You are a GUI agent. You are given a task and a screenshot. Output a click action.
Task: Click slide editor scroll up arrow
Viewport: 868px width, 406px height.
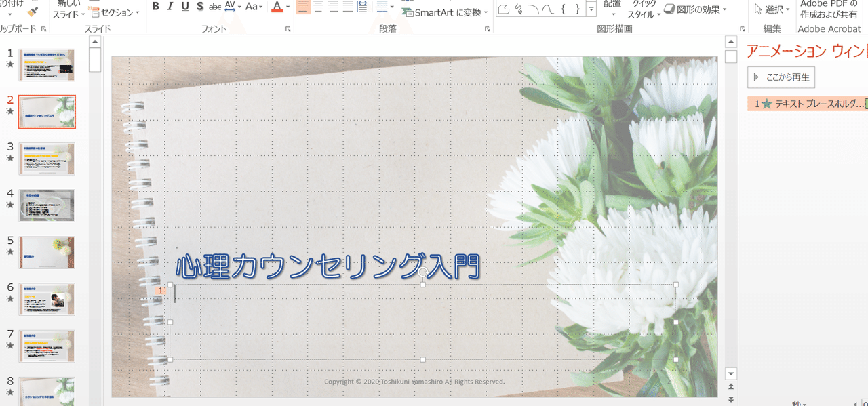[730, 42]
